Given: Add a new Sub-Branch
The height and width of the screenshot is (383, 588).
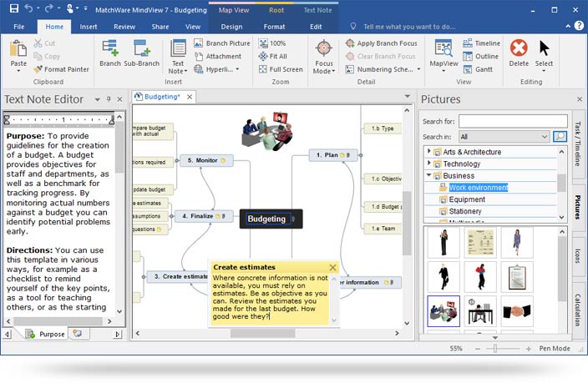Looking at the screenshot, I should [142, 53].
